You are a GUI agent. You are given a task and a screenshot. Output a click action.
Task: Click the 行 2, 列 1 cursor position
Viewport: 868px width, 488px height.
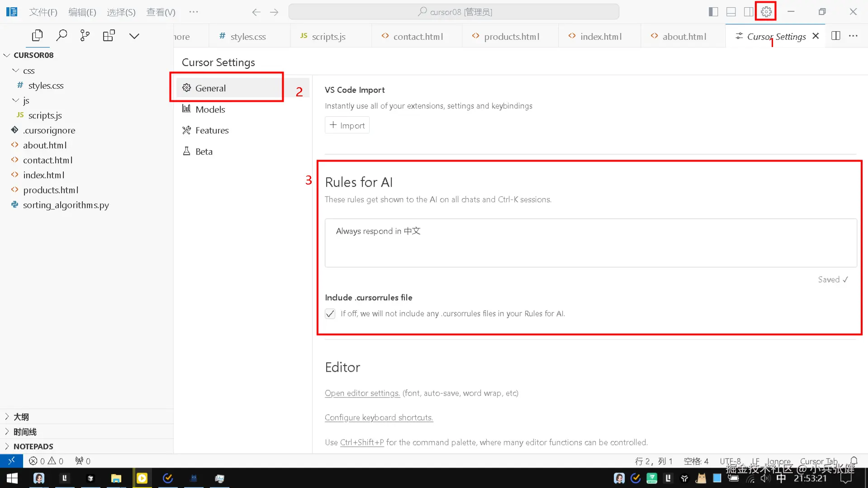(654, 461)
